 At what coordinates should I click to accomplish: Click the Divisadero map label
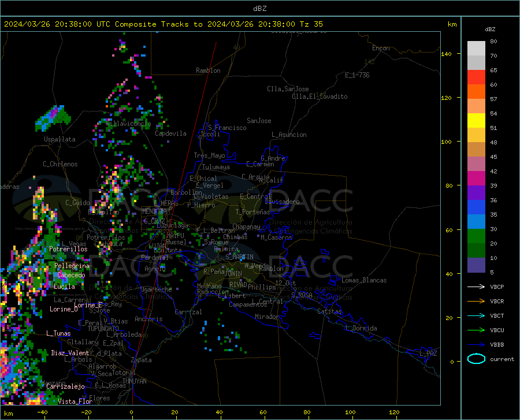pyautogui.click(x=282, y=202)
